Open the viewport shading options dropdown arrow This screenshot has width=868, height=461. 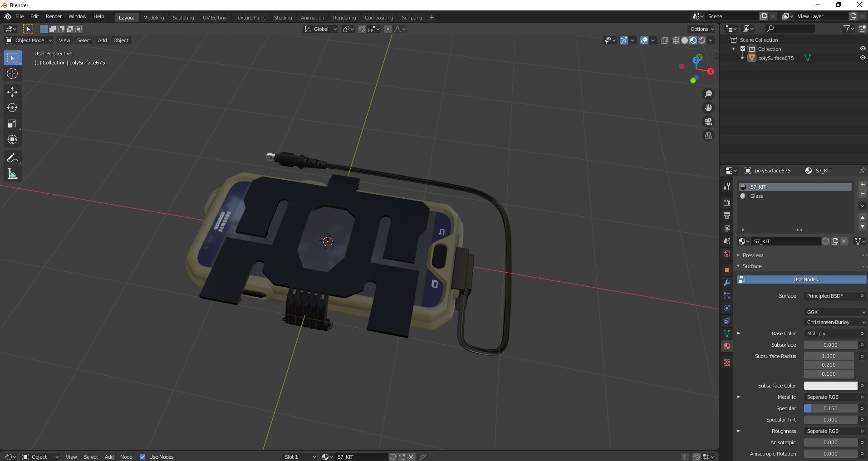click(711, 40)
